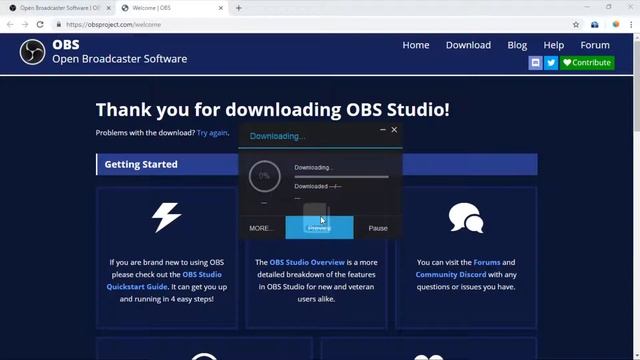Viewport: 640px width, 360px height.
Task: Open the Blog navigation item
Action: 517,45
